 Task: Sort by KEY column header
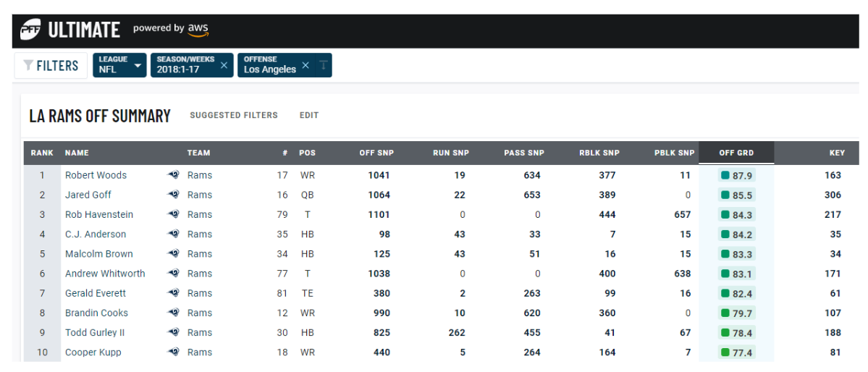click(837, 153)
